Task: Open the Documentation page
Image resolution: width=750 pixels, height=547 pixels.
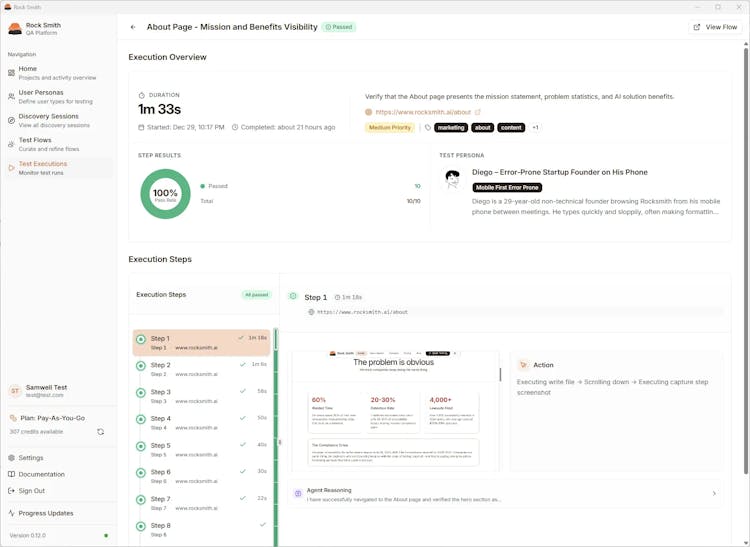Action: [x=41, y=474]
